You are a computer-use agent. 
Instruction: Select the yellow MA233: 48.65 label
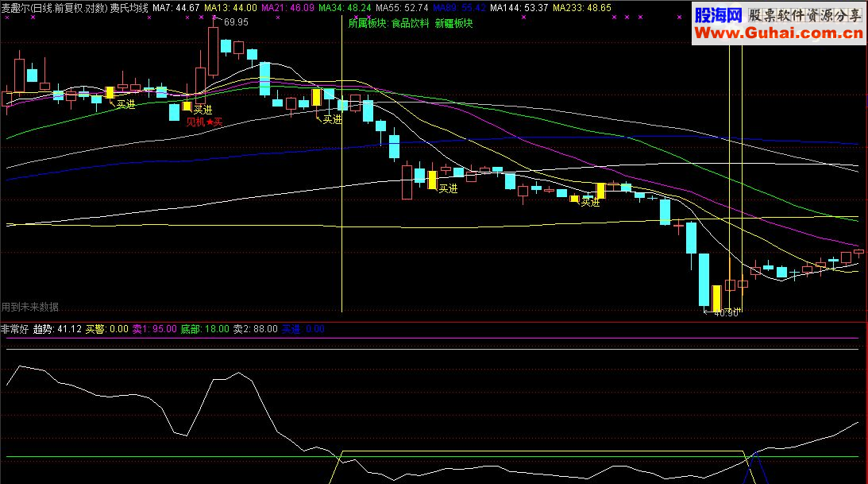pyautogui.click(x=582, y=8)
